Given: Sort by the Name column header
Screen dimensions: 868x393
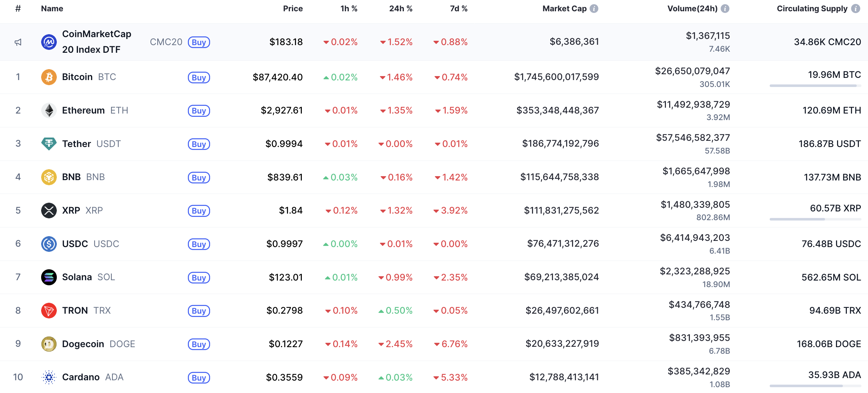Looking at the screenshot, I should tap(52, 9).
